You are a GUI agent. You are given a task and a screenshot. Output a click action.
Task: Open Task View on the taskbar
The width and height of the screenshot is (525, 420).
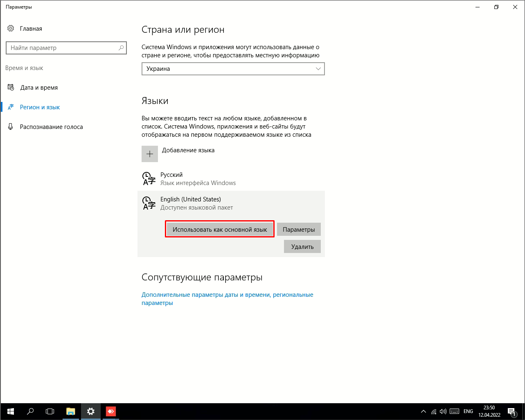point(50,411)
